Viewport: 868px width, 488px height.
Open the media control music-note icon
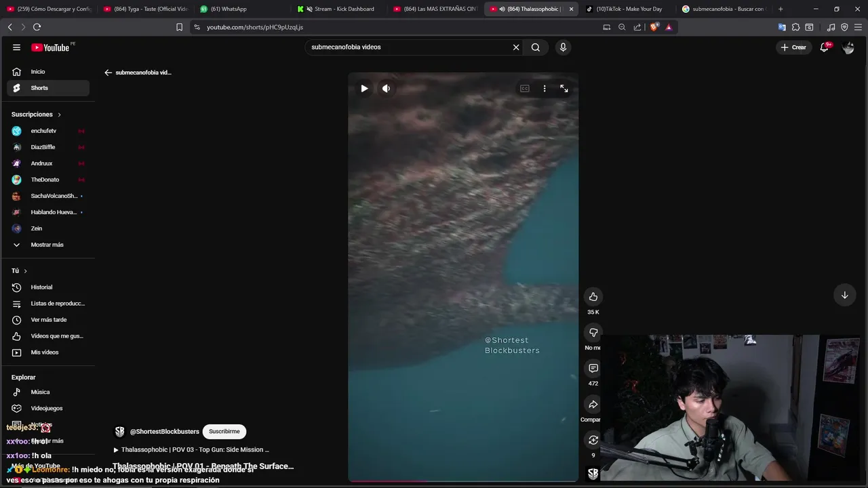pos(831,27)
